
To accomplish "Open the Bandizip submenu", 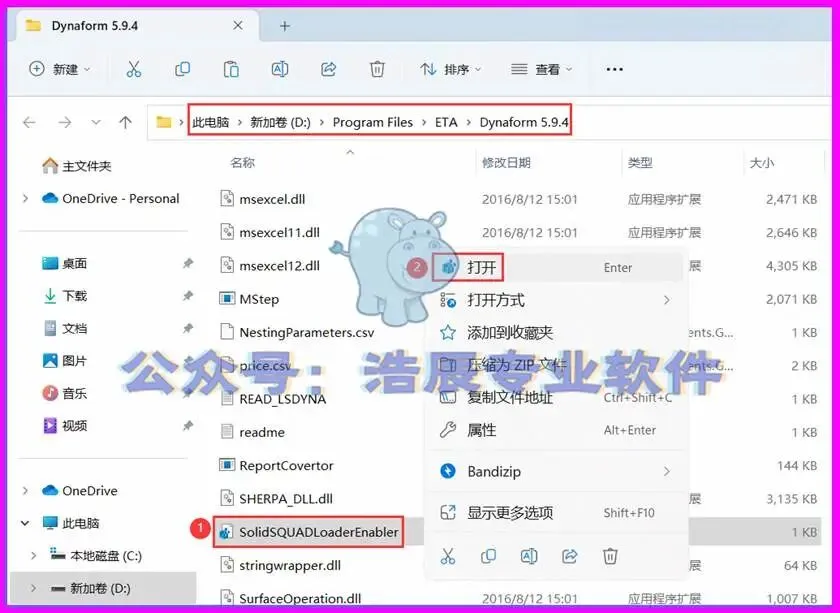I will pyautogui.click(x=557, y=472).
